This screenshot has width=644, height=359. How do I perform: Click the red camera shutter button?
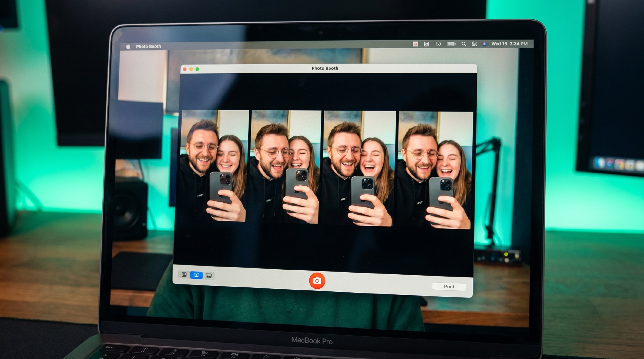click(x=317, y=281)
